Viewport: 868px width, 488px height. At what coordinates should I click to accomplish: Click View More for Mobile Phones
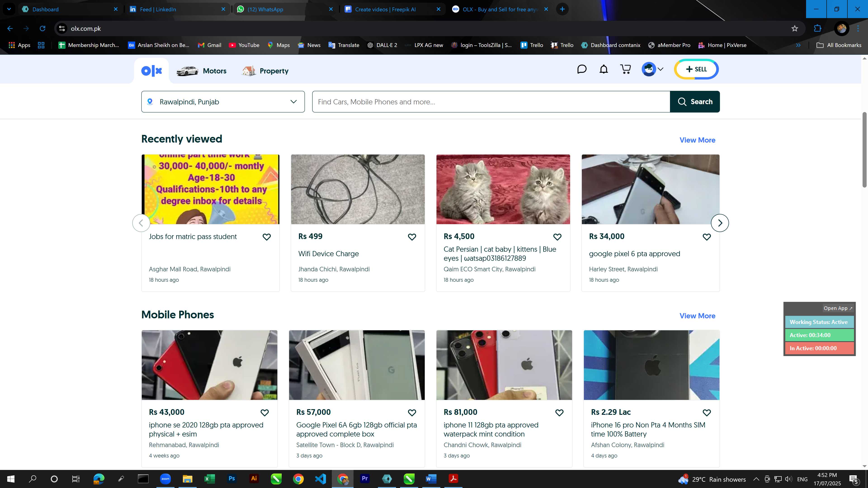[697, 316]
